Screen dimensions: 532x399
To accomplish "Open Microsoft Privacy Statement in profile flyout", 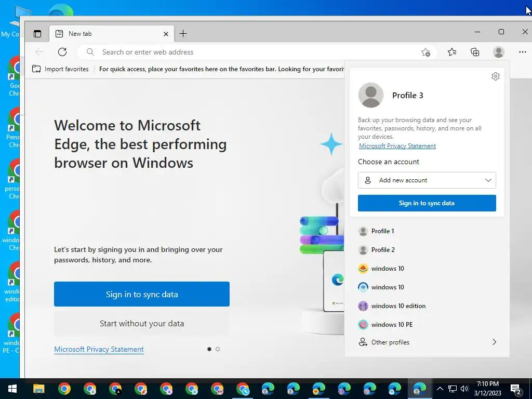I will (x=397, y=146).
